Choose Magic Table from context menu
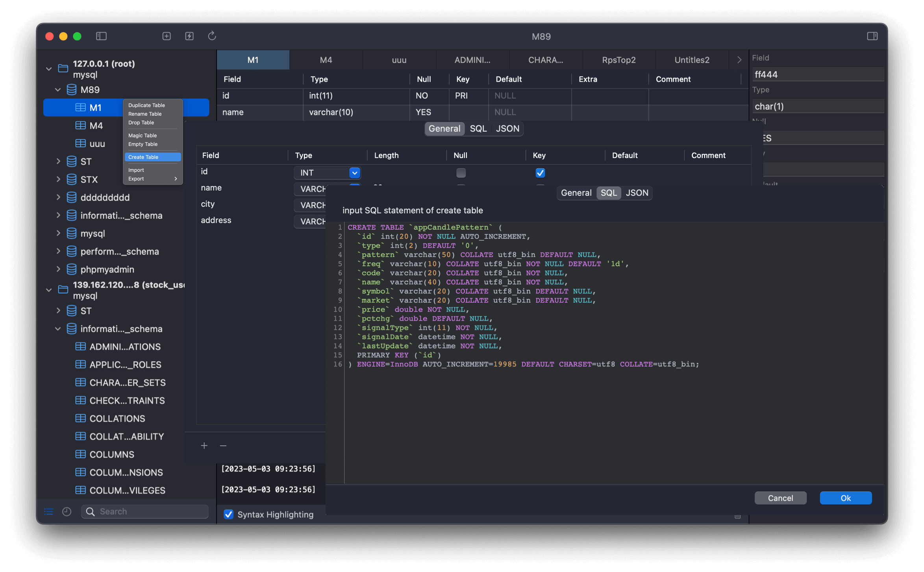Image resolution: width=924 pixels, height=572 pixels. coord(153,135)
